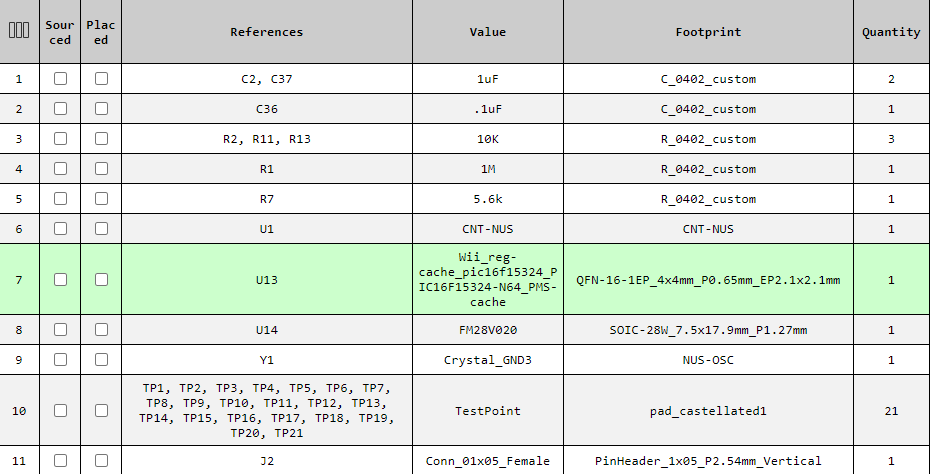Select the 'R2, R11, R13' references cell
This screenshot has width=930, height=474.
(267, 139)
